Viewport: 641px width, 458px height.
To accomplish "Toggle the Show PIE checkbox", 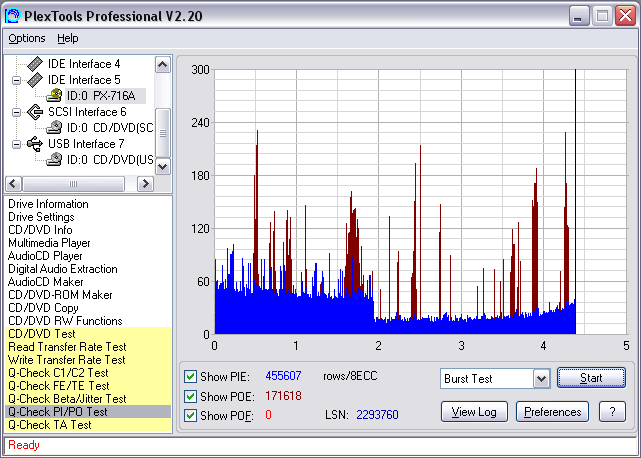I will coord(190,376).
